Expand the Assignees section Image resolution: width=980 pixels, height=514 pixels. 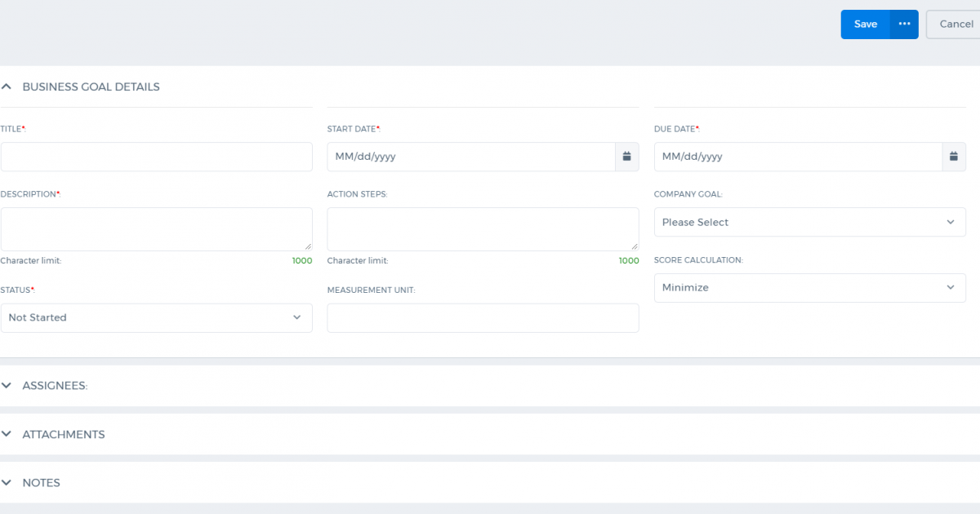(7, 385)
